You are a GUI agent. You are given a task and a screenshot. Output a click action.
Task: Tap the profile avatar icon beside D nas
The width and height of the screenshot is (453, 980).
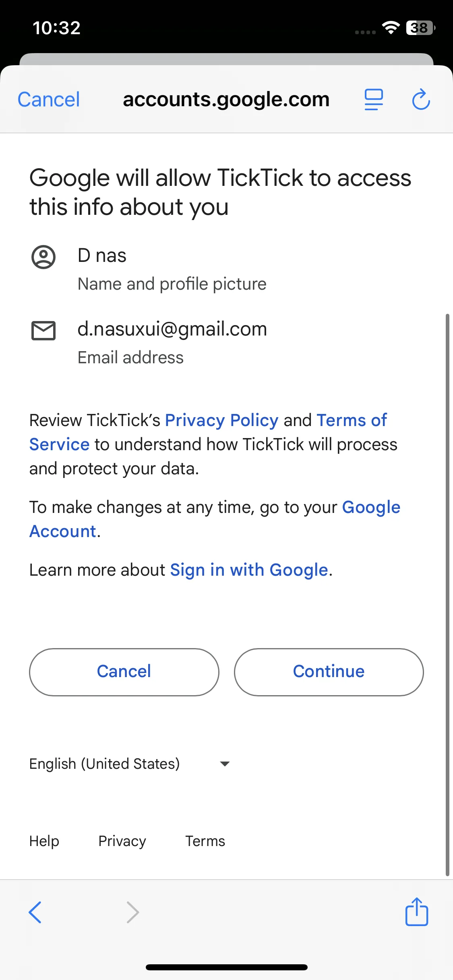coord(43,257)
